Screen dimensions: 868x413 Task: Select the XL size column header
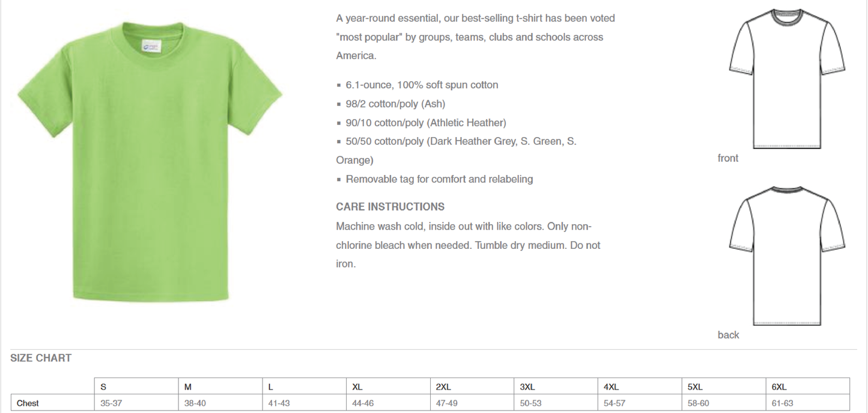389,387
